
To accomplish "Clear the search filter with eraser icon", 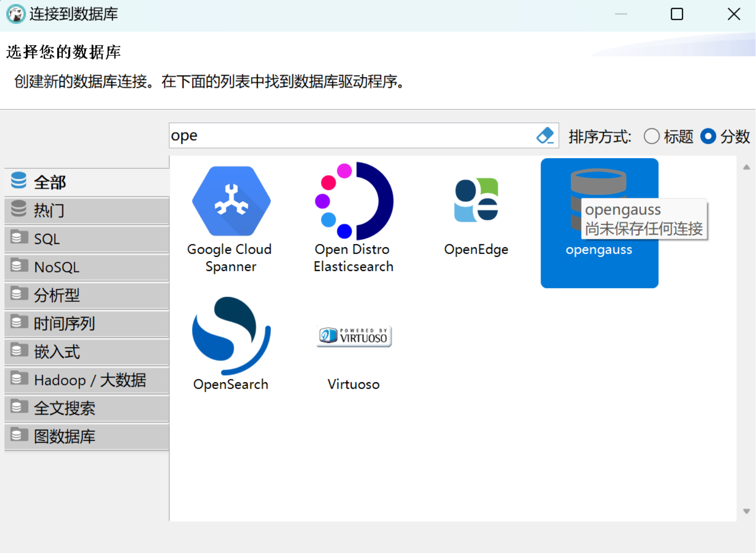I will pos(545,135).
